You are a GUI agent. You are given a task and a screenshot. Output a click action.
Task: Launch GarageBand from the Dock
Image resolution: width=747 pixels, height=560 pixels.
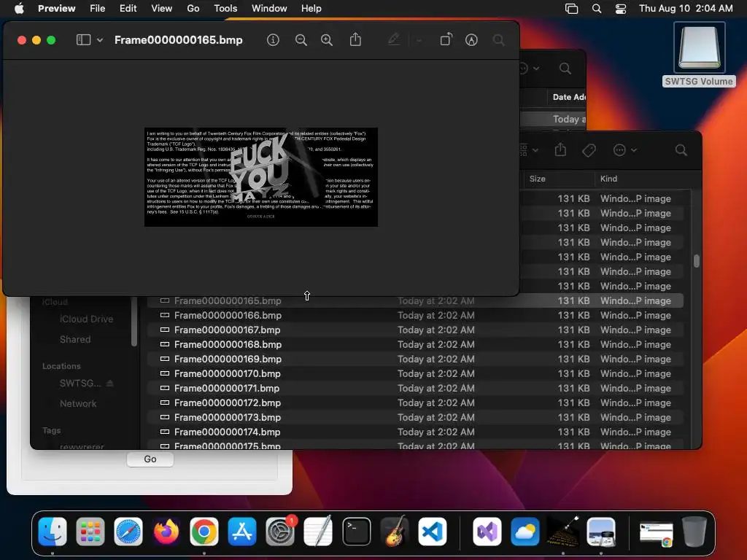395,532
